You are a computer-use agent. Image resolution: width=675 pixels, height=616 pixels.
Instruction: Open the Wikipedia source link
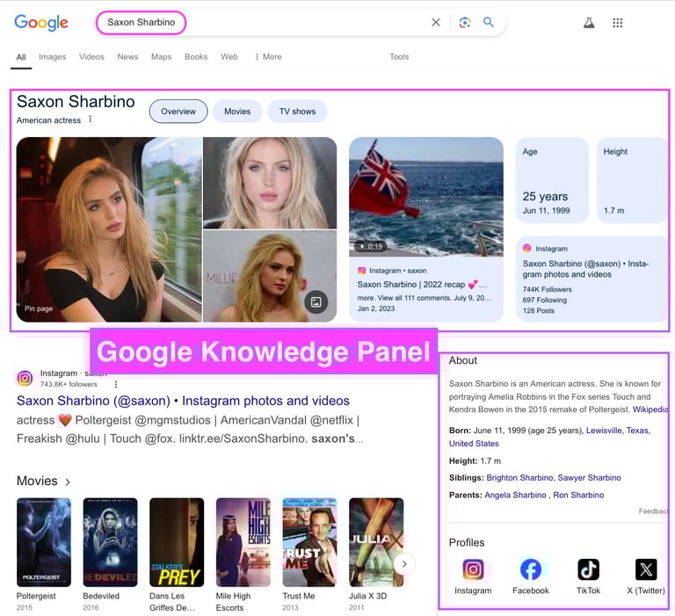pos(650,409)
